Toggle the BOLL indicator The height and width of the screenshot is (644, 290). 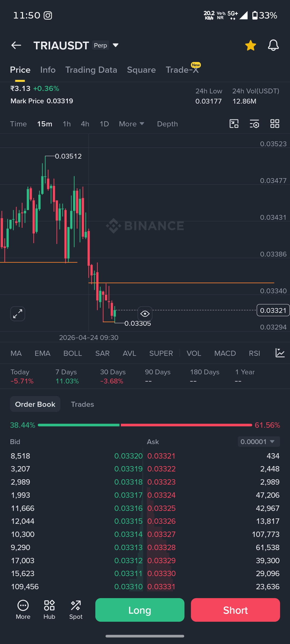pyautogui.click(x=73, y=353)
